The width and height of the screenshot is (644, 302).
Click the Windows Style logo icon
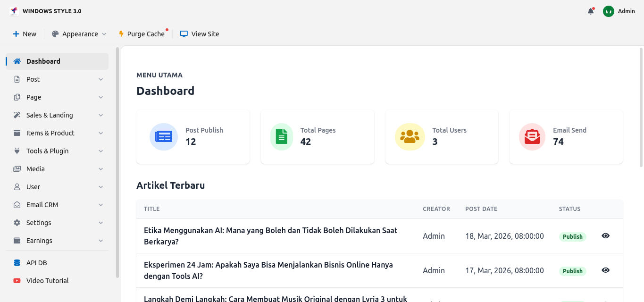click(x=14, y=11)
